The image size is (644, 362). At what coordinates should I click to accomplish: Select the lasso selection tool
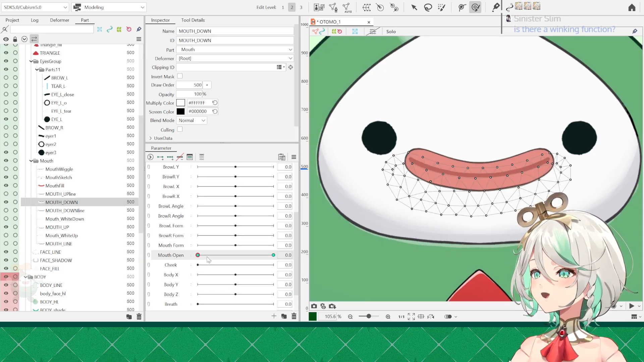pos(428,7)
